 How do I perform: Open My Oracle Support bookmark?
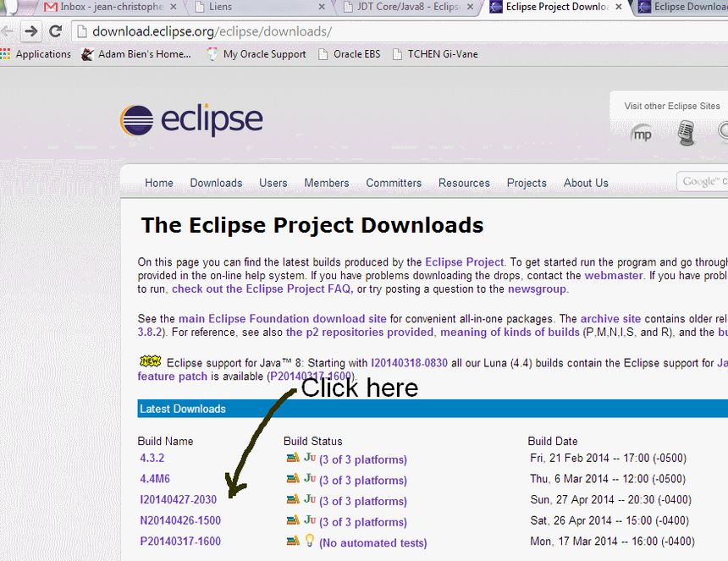click(263, 54)
